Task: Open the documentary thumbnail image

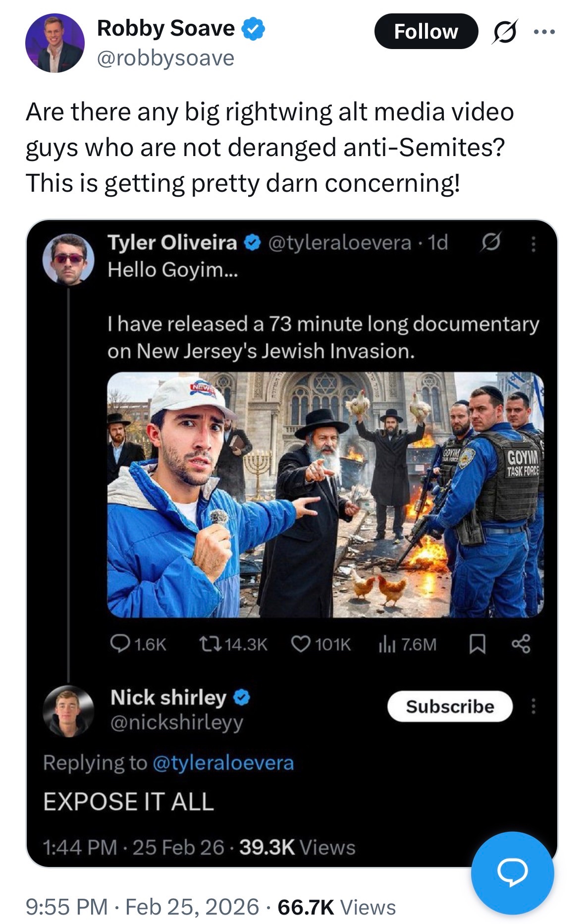Action: click(x=325, y=494)
